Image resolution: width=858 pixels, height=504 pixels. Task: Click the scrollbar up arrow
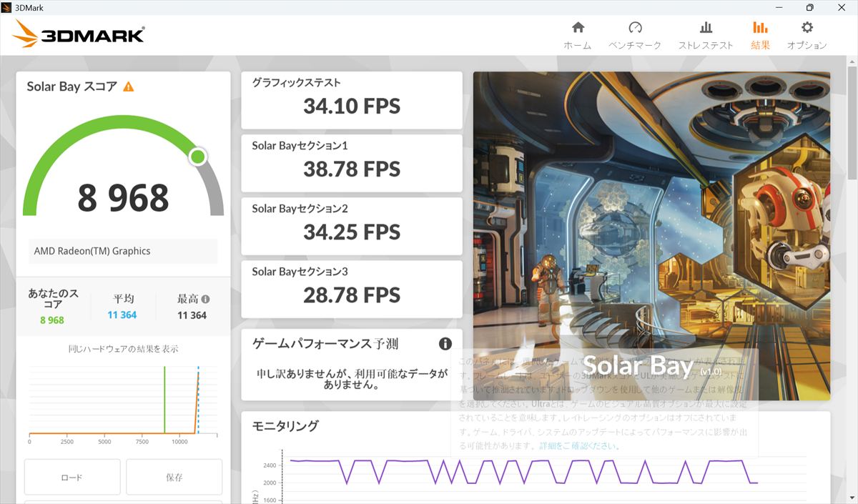click(852, 61)
